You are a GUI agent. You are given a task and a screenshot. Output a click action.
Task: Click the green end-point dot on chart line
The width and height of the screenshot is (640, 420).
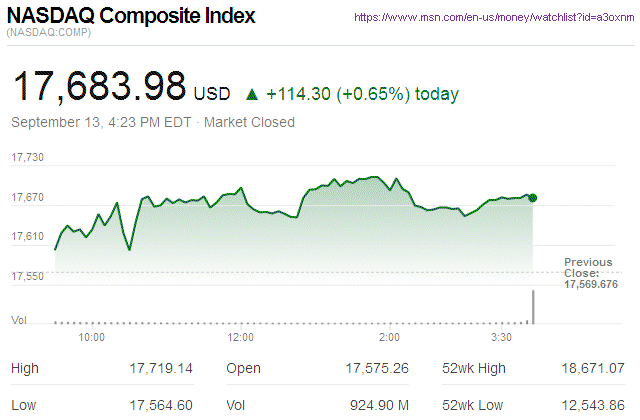[x=533, y=198]
